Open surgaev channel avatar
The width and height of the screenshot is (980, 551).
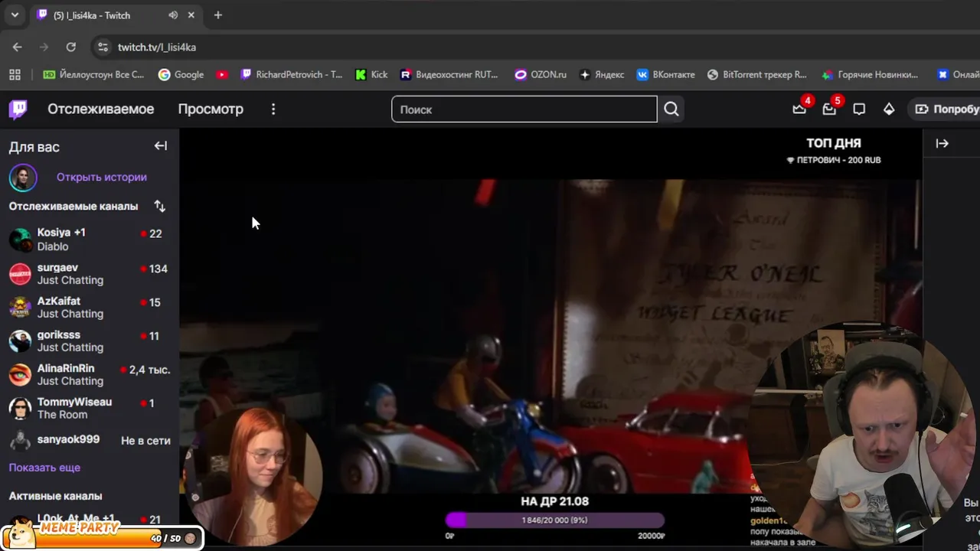[20, 273]
